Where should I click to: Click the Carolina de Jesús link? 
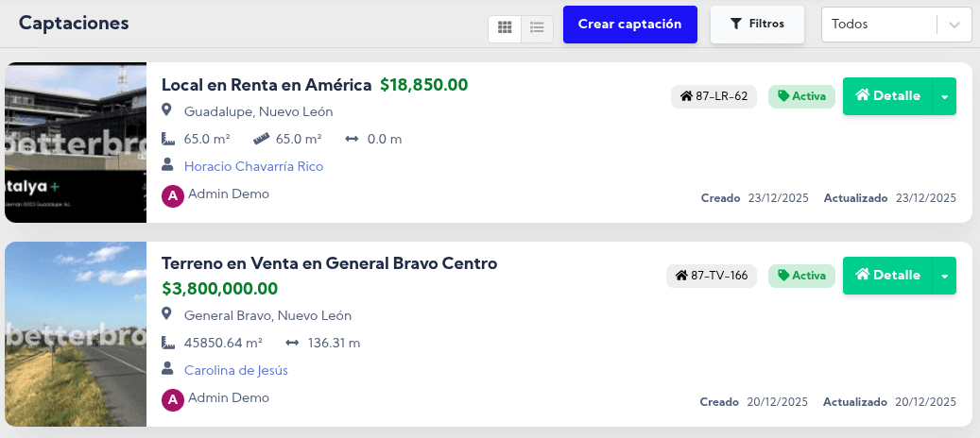[236, 370]
